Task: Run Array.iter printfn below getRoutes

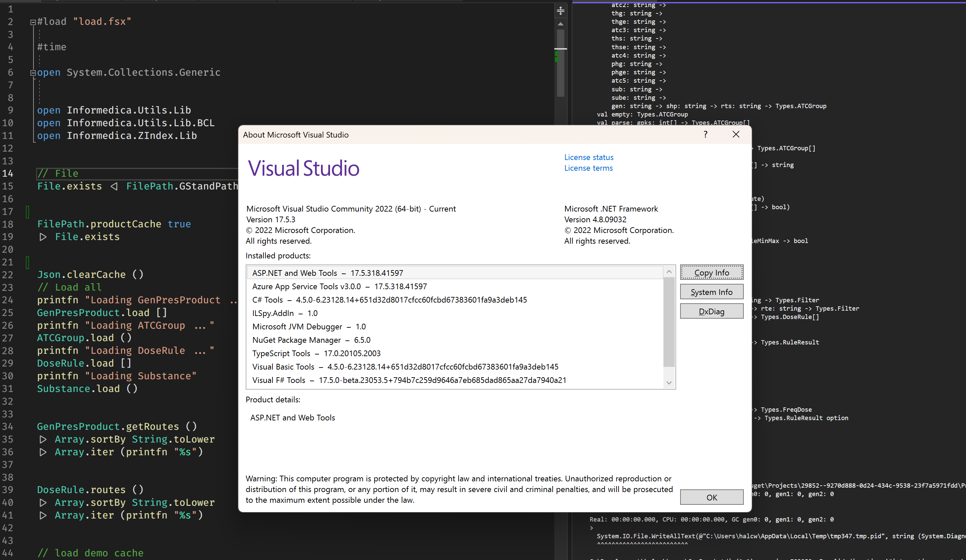Action: point(43,452)
